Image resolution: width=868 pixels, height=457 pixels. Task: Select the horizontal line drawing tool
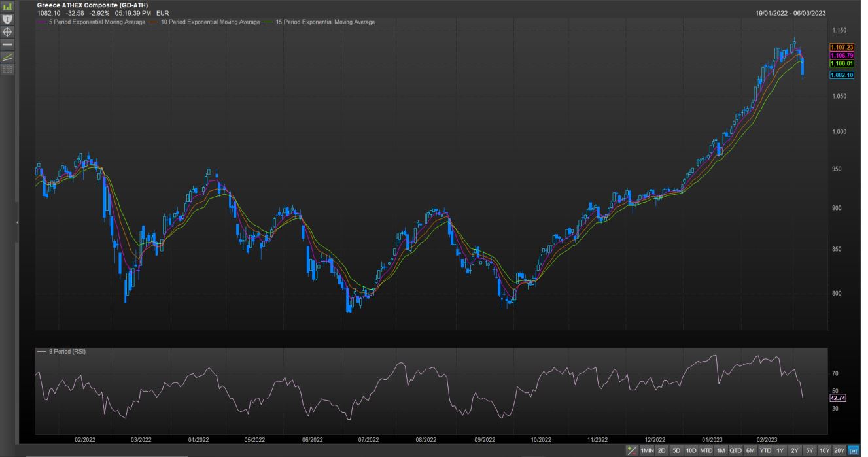[x=7, y=44]
